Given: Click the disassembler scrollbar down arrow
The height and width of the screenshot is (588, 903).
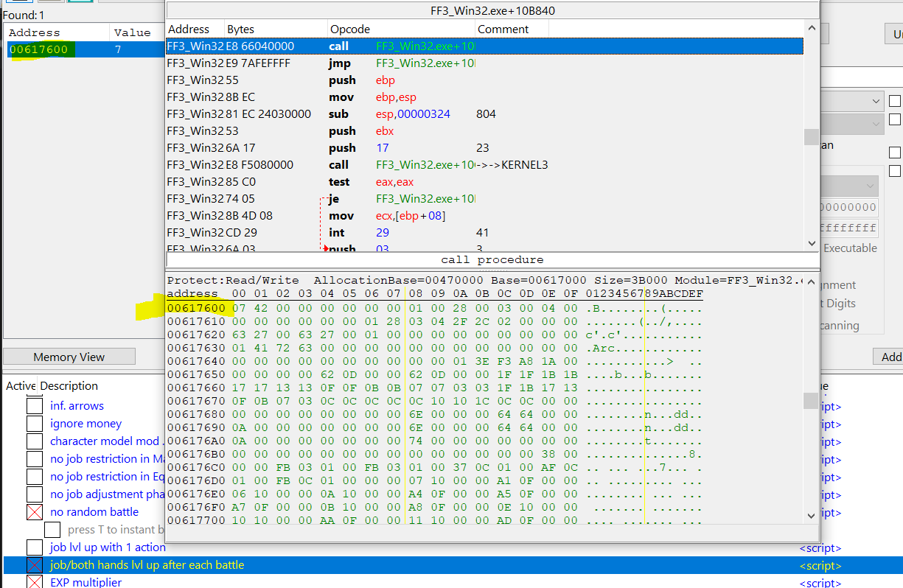Looking at the screenshot, I should 811,244.
